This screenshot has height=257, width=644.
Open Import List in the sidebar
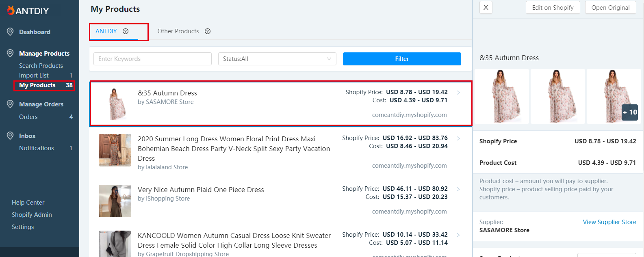[x=34, y=76]
